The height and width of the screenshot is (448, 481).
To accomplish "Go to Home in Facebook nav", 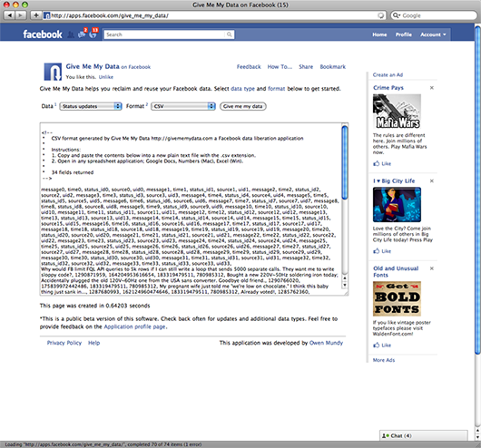I will pyautogui.click(x=379, y=34).
